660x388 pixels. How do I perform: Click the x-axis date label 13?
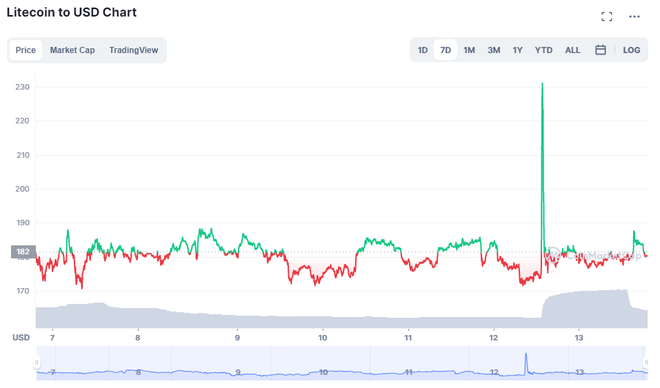(579, 338)
